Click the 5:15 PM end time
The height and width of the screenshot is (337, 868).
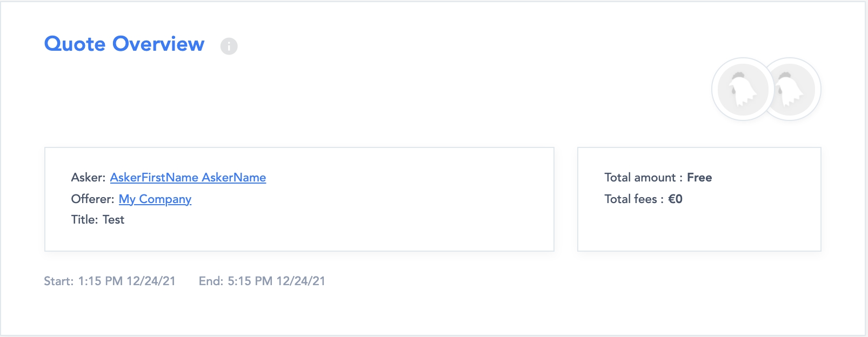coord(250,281)
